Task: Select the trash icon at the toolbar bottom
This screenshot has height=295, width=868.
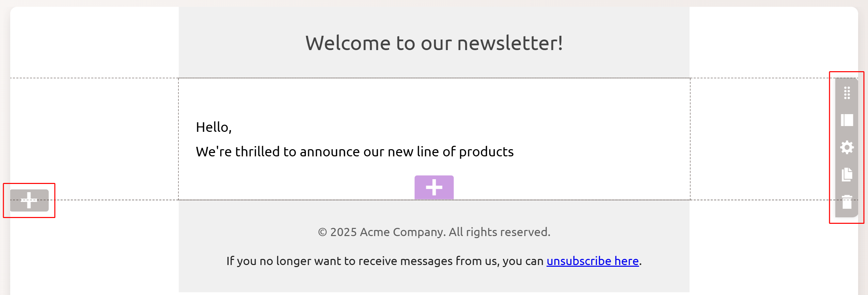Action: (x=847, y=202)
